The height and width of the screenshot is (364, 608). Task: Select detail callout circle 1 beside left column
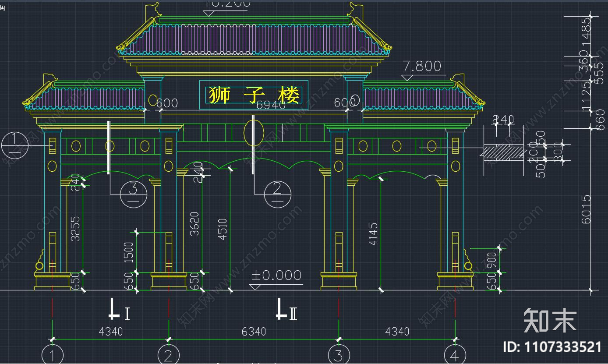[15, 145]
